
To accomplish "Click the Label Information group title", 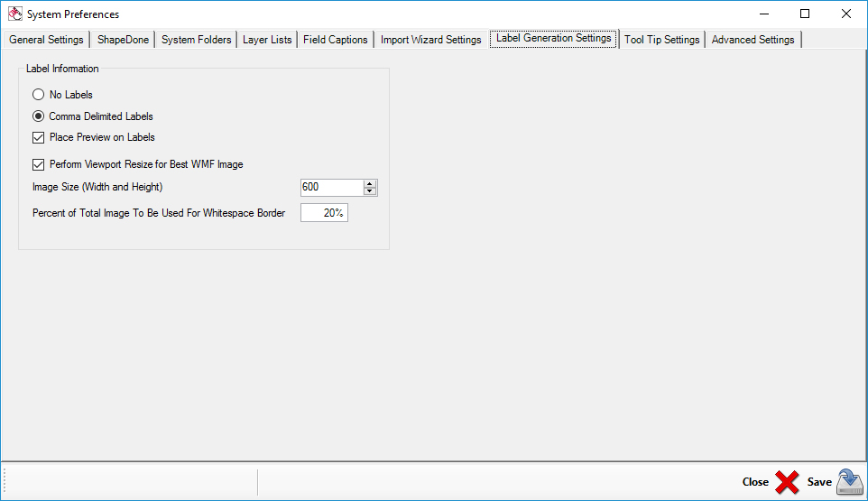I will point(62,69).
